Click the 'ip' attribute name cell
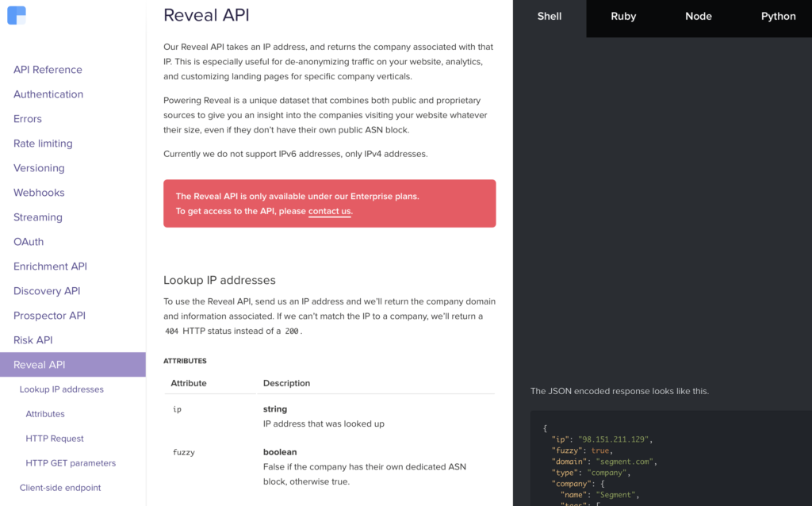812x506 pixels. (177, 409)
